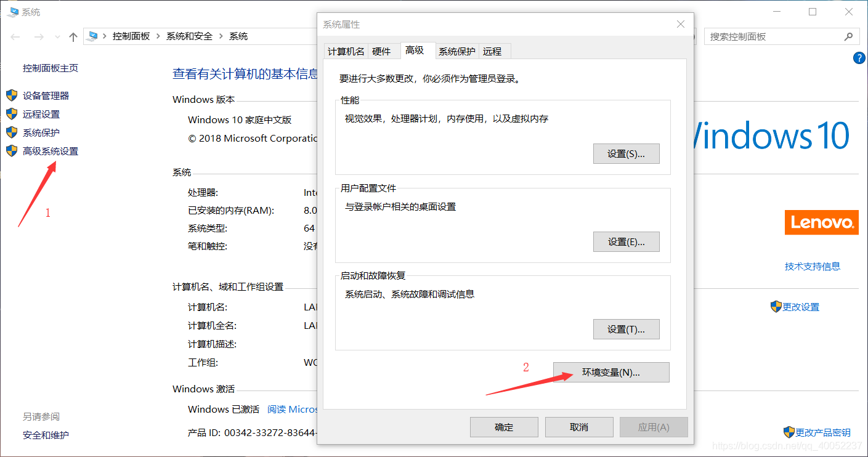Click shield icon beside 系统保护

(x=12, y=132)
